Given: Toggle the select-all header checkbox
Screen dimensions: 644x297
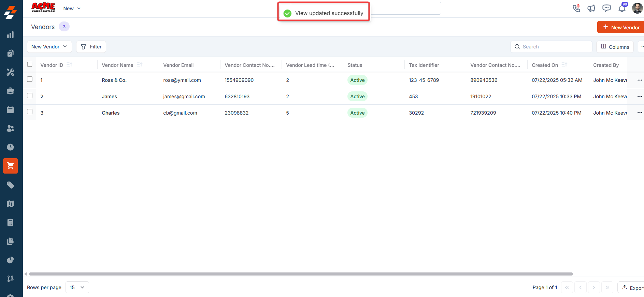Looking at the screenshot, I should (x=30, y=64).
